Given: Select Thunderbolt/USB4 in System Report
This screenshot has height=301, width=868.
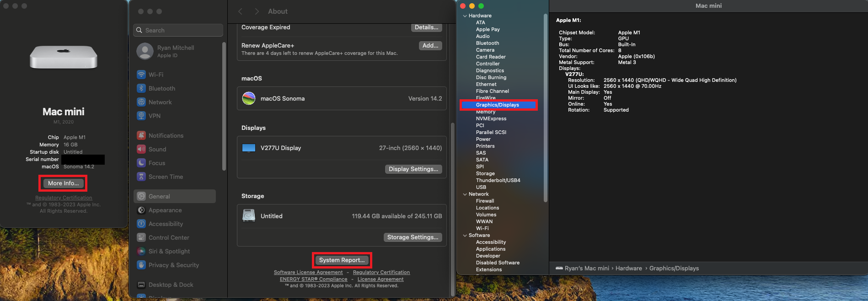Looking at the screenshot, I should [x=498, y=180].
